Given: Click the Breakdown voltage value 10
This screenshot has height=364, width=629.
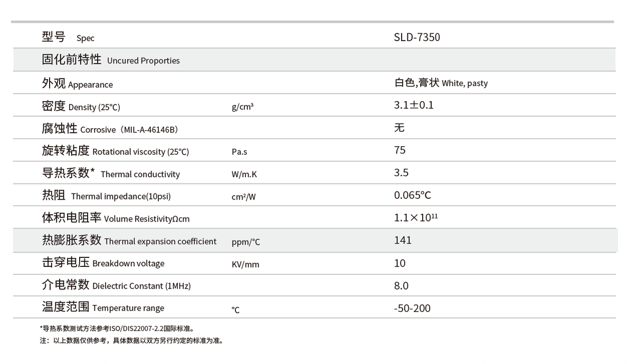Looking at the screenshot, I should point(399,263).
